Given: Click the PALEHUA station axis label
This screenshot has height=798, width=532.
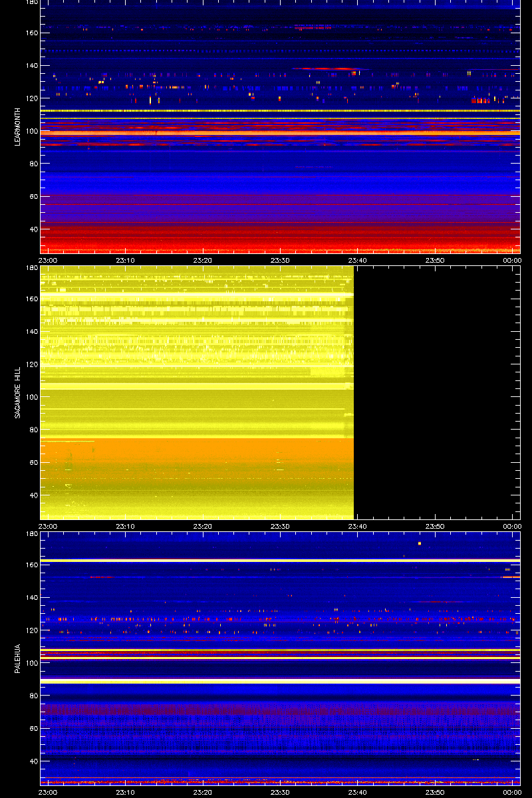Looking at the screenshot, I should tap(19, 659).
